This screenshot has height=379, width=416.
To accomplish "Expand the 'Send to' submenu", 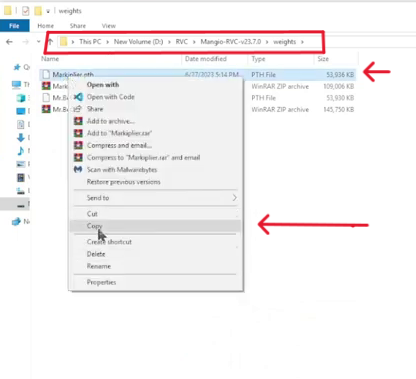I will [155, 198].
